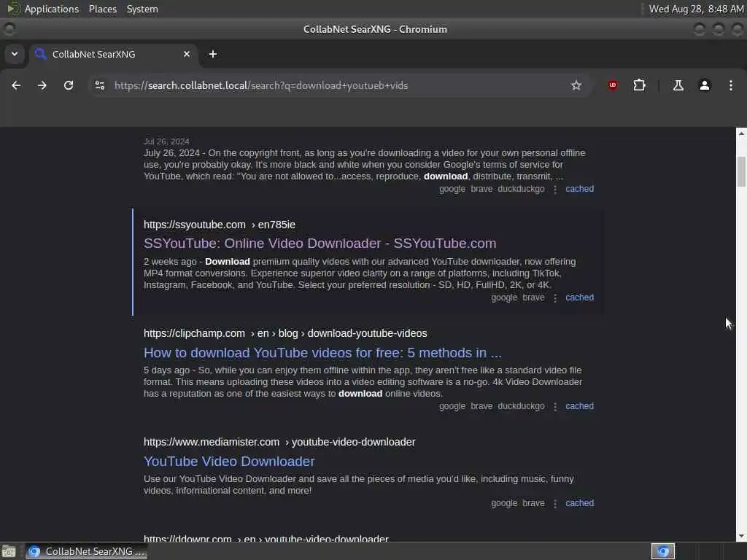The height and width of the screenshot is (560, 747).
Task: Click scrollbar up arrow
Action: (741, 134)
